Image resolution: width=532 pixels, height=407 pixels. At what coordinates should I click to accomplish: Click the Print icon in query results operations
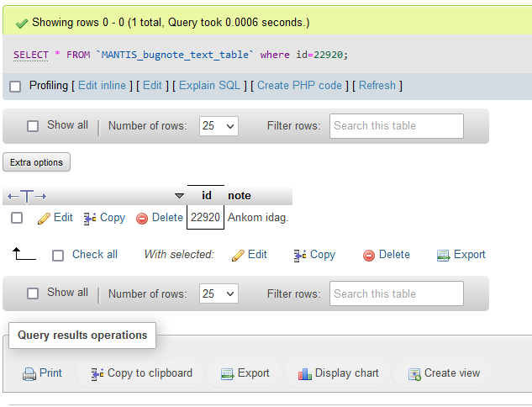(29, 373)
